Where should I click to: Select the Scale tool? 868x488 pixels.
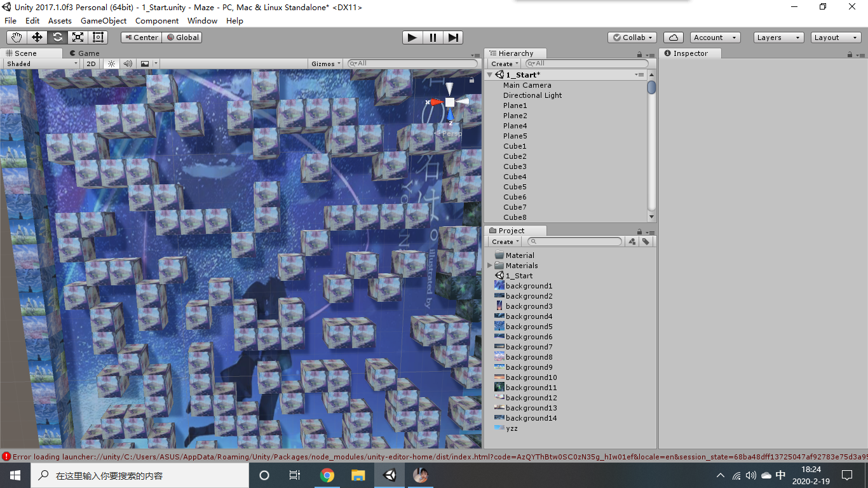[77, 37]
